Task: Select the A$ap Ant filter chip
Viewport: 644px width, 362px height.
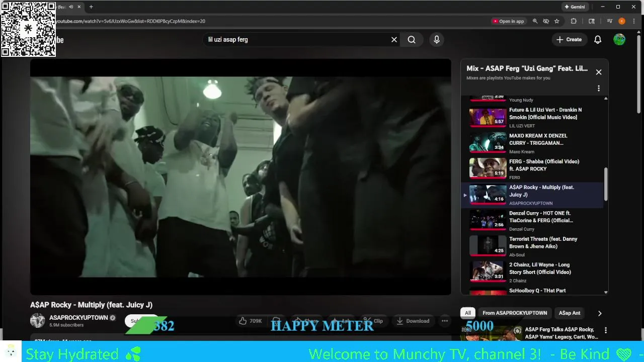Action: click(x=570, y=313)
